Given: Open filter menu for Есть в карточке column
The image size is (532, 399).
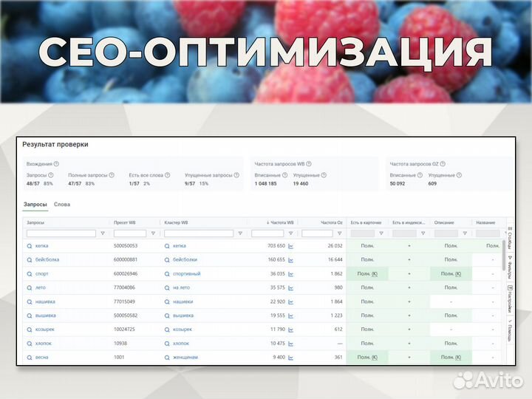Looking at the screenshot, I should 381,233.
